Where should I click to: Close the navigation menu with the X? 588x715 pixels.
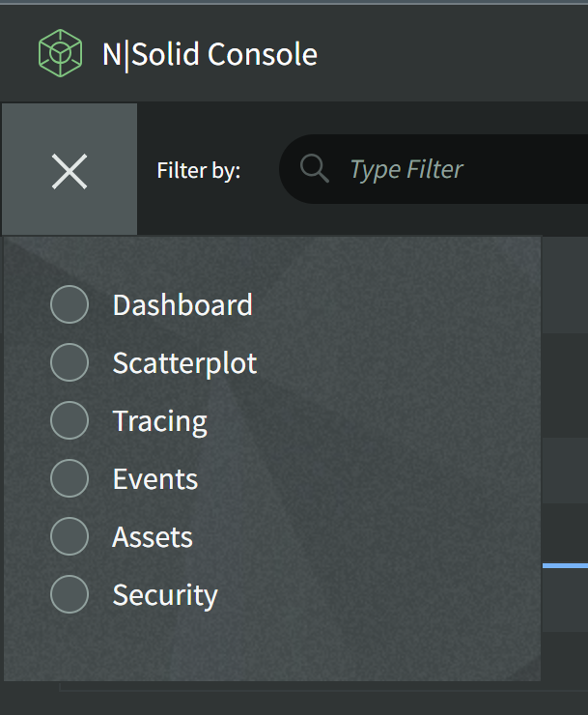pos(70,171)
